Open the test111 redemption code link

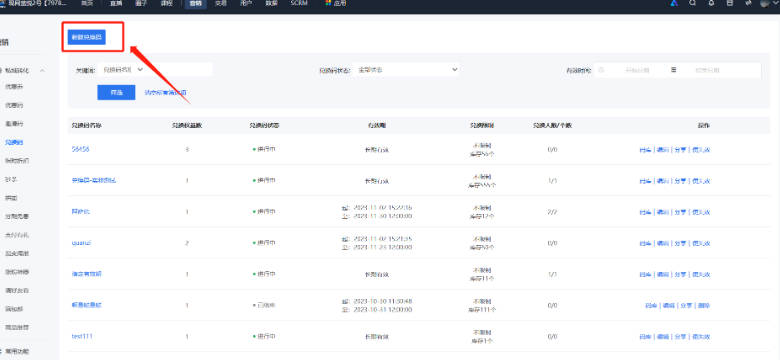point(82,337)
